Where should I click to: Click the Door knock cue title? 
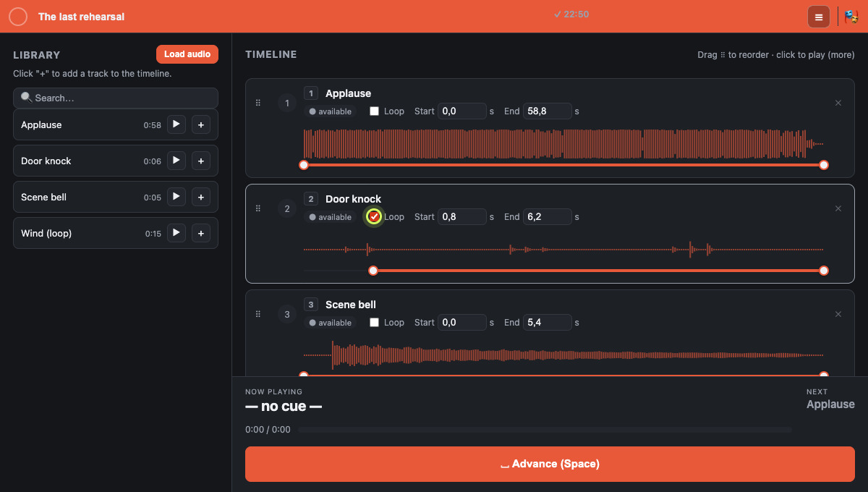click(x=353, y=199)
